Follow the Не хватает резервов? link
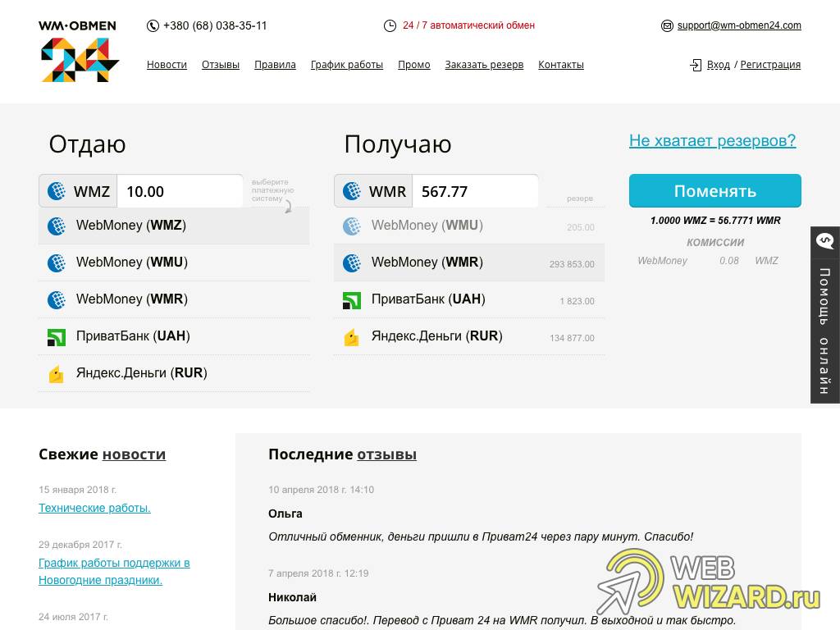This screenshot has height=630, width=840. [x=712, y=140]
